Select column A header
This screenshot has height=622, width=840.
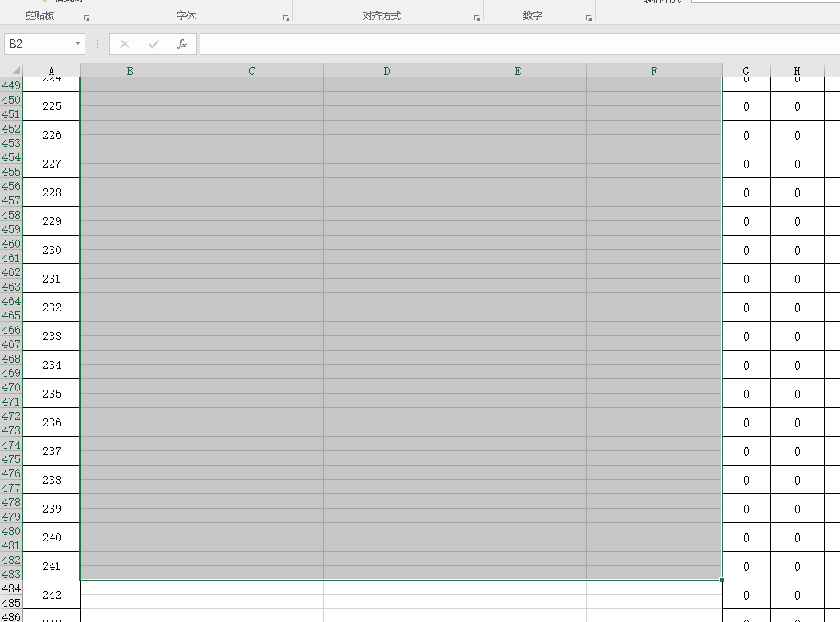point(51,71)
